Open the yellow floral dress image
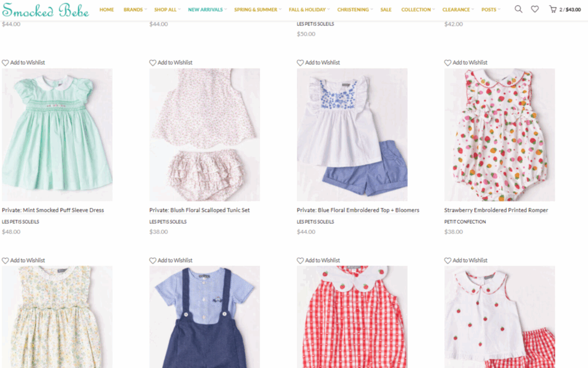This screenshot has height=368, width=588. pos(57,317)
